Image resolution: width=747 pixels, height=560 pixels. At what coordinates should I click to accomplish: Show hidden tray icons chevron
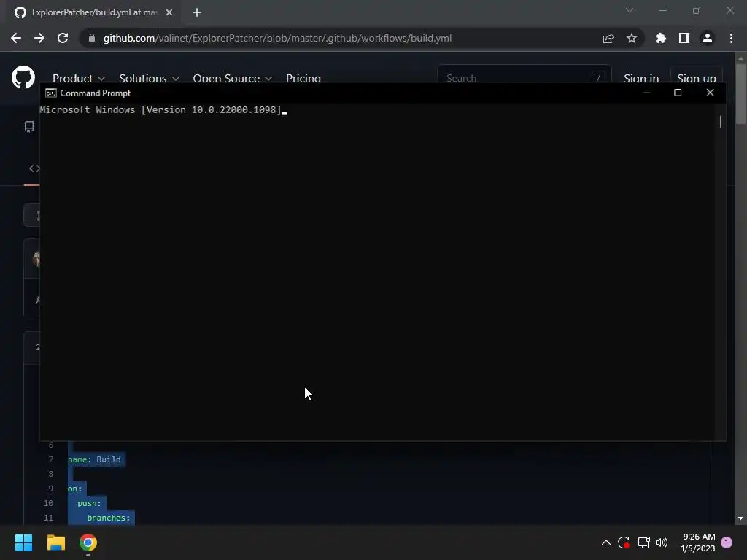(606, 542)
